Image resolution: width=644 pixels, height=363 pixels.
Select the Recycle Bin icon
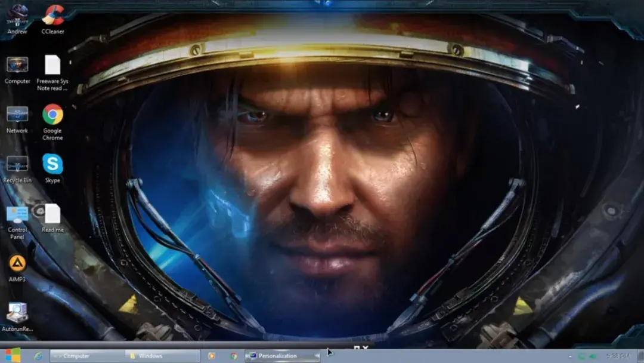pyautogui.click(x=17, y=170)
